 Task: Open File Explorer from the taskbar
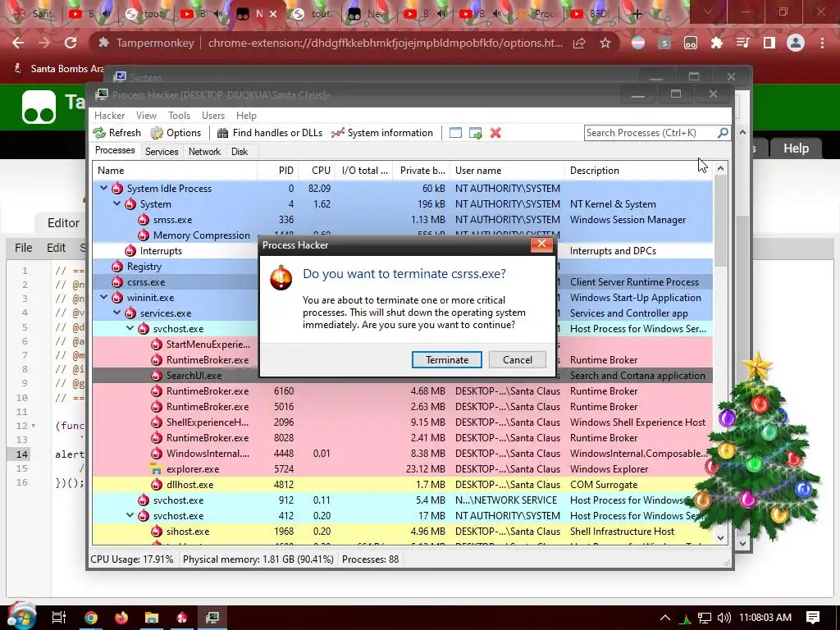152,618
